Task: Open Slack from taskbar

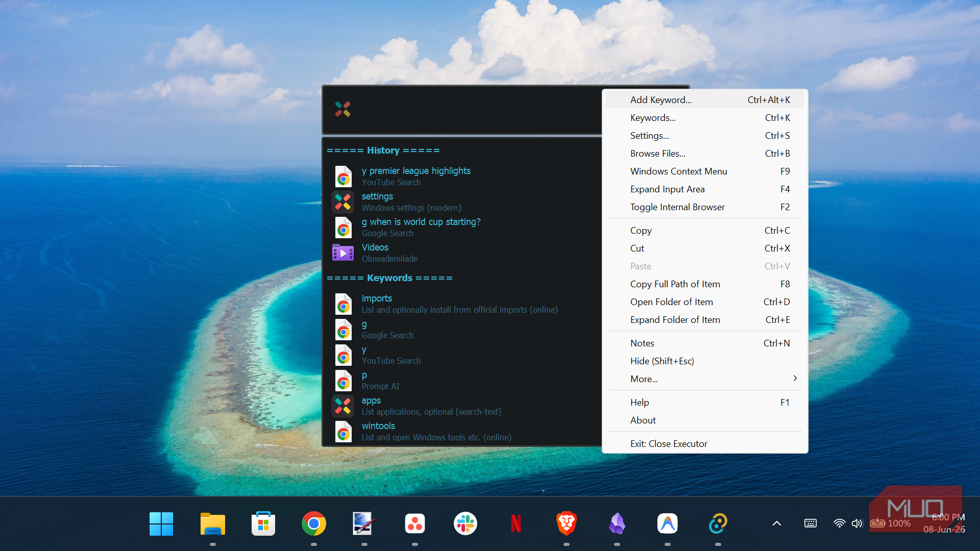Action: [465, 524]
